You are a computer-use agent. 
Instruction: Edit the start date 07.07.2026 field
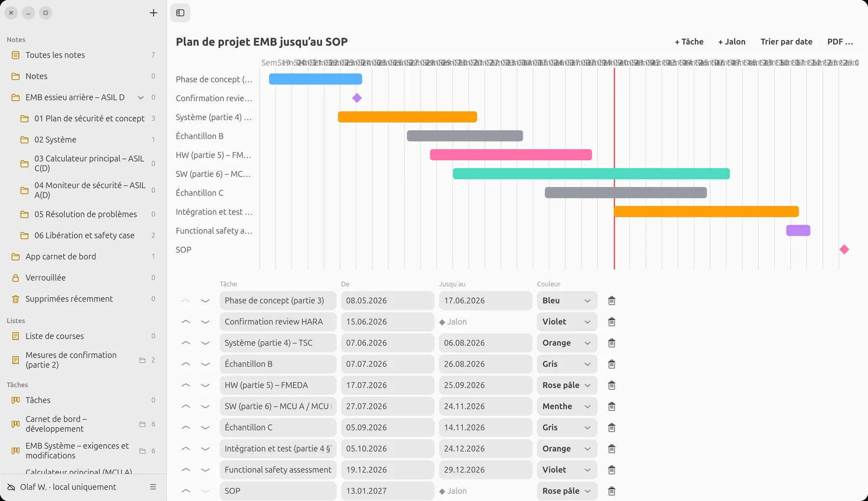(x=388, y=364)
